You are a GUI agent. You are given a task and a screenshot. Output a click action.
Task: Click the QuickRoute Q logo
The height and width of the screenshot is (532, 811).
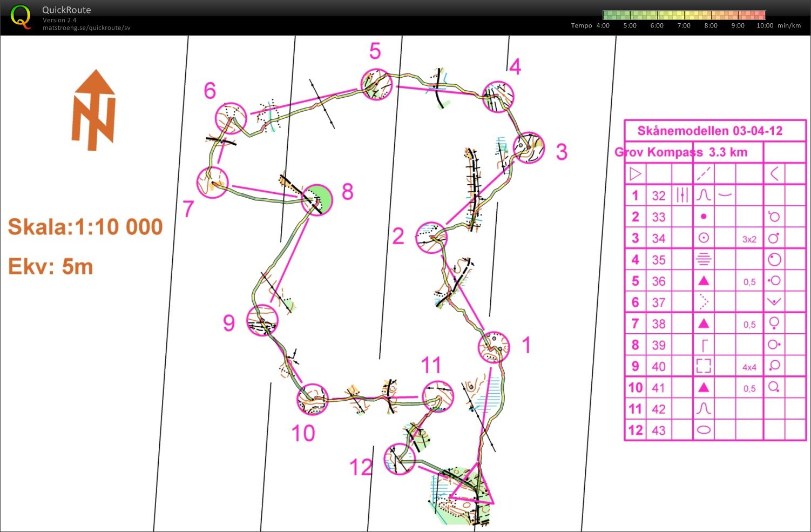21,17
